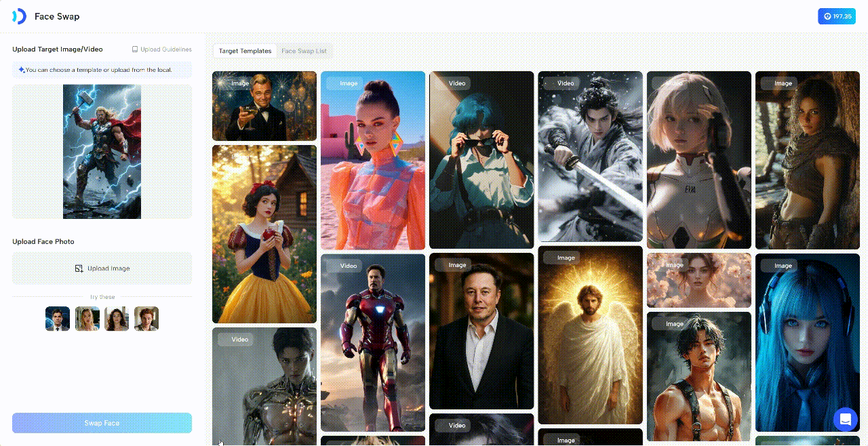
Task: Click the Thor target image preview
Action: [x=102, y=151]
